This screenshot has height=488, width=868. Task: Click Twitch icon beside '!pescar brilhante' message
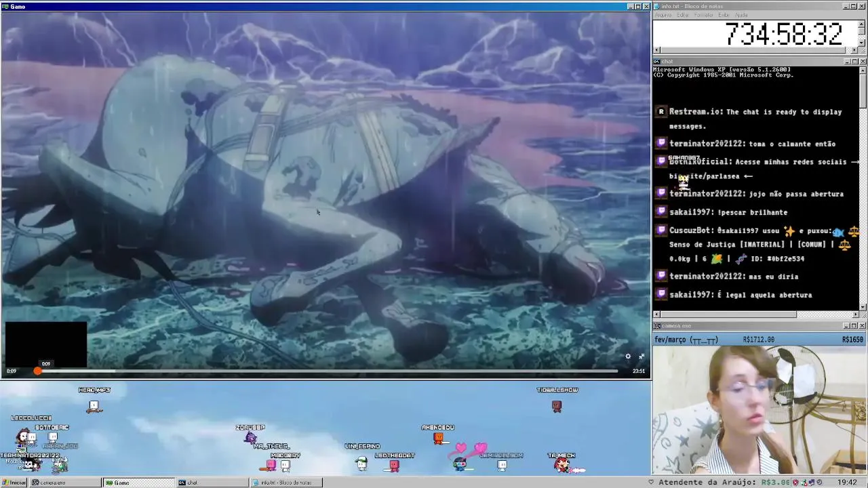point(661,212)
